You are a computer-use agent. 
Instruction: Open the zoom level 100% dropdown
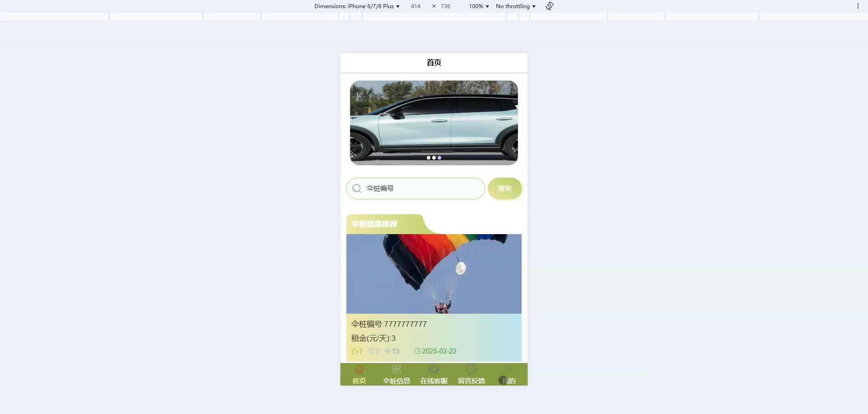click(x=478, y=6)
